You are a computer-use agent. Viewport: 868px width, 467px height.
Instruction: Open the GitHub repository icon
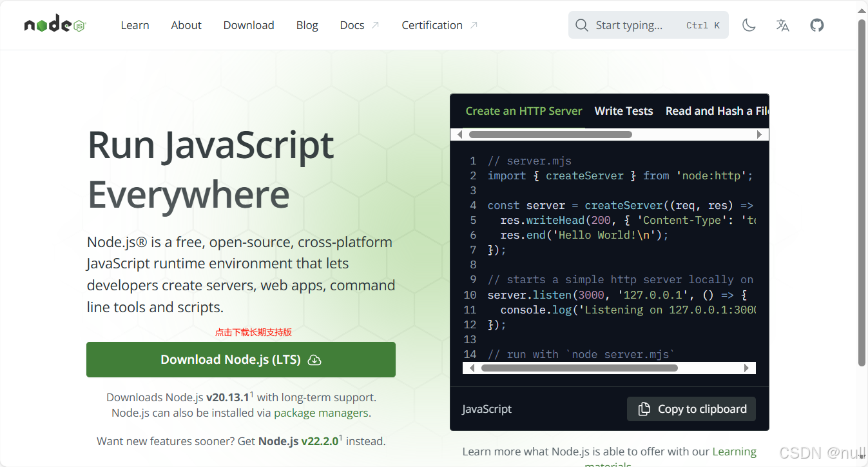click(817, 25)
